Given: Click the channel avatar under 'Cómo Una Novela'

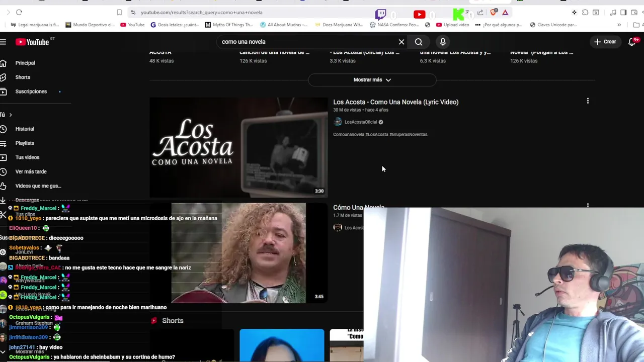Looking at the screenshot, I should click(x=338, y=227).
